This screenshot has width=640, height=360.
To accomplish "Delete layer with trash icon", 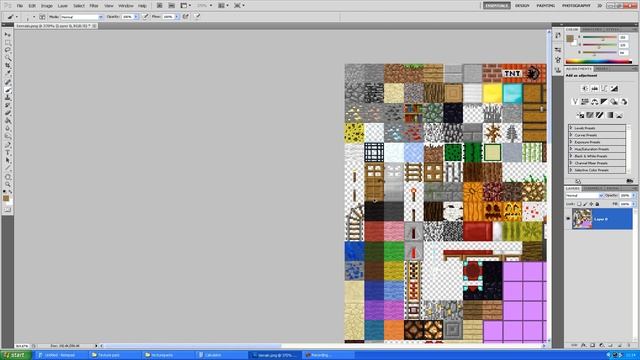I will [x=629, y=345].
